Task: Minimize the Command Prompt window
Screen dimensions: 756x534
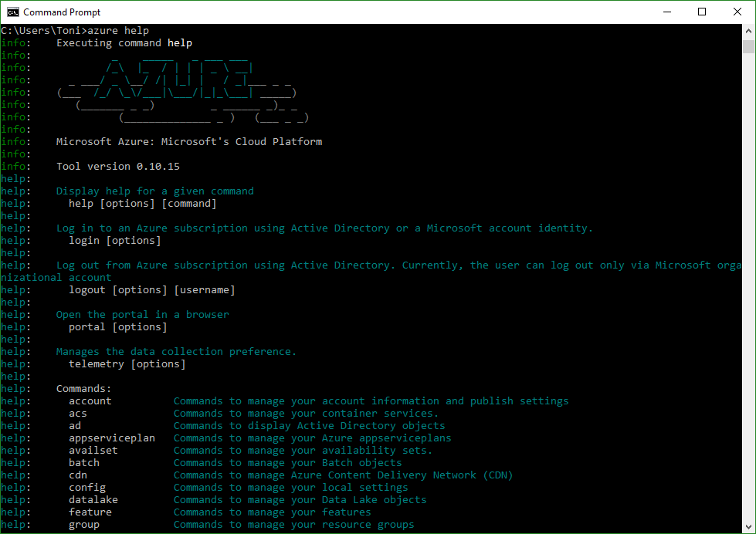Action: pos(666,12)
